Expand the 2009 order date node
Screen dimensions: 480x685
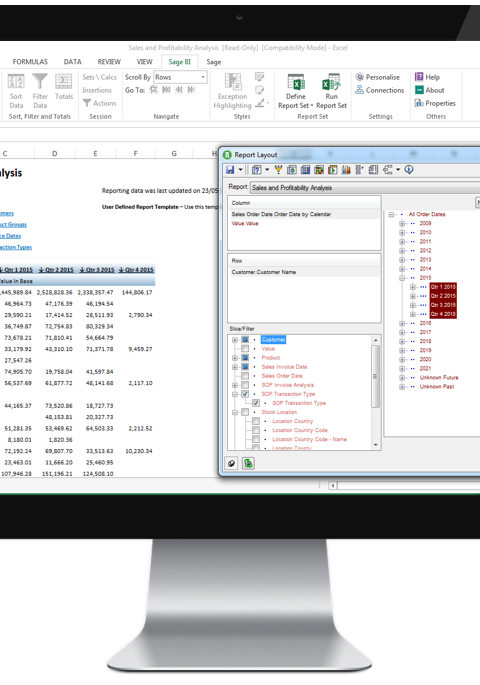pyautogui.click(x=402, y=223)
